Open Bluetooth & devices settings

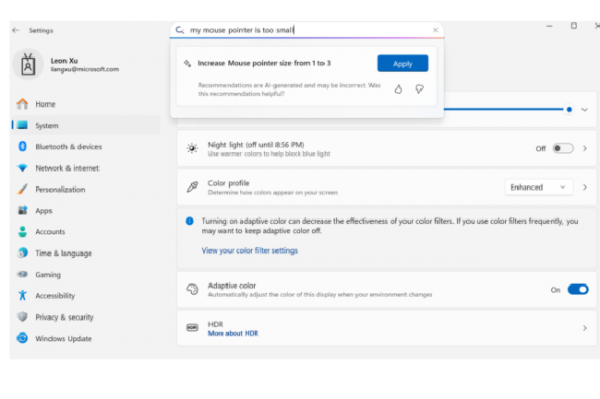86,147
